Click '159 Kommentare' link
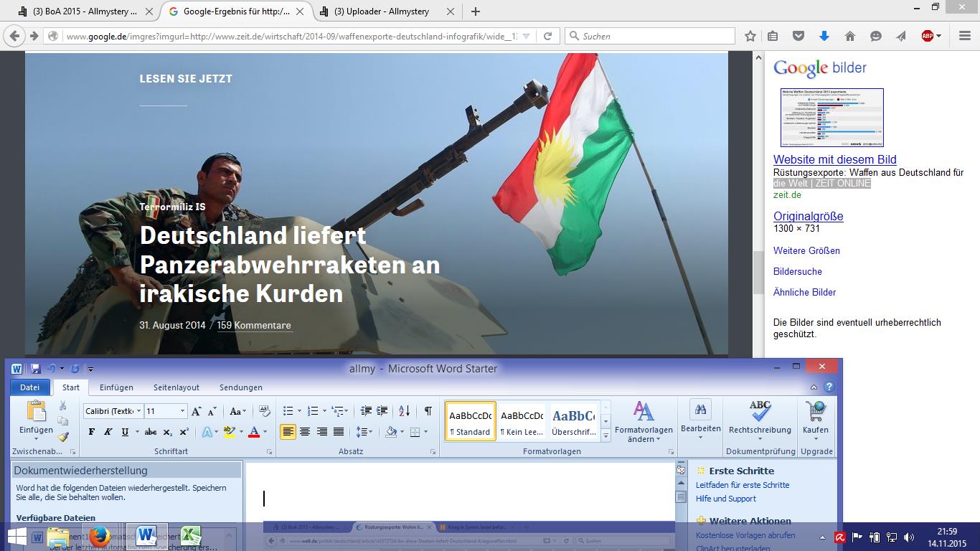 tap(254, 325)
